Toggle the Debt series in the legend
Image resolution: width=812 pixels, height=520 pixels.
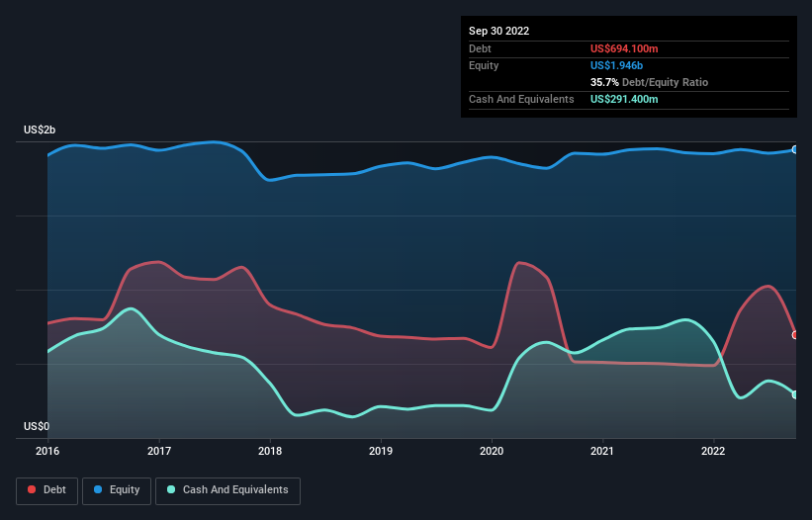[x=47, y=491]
